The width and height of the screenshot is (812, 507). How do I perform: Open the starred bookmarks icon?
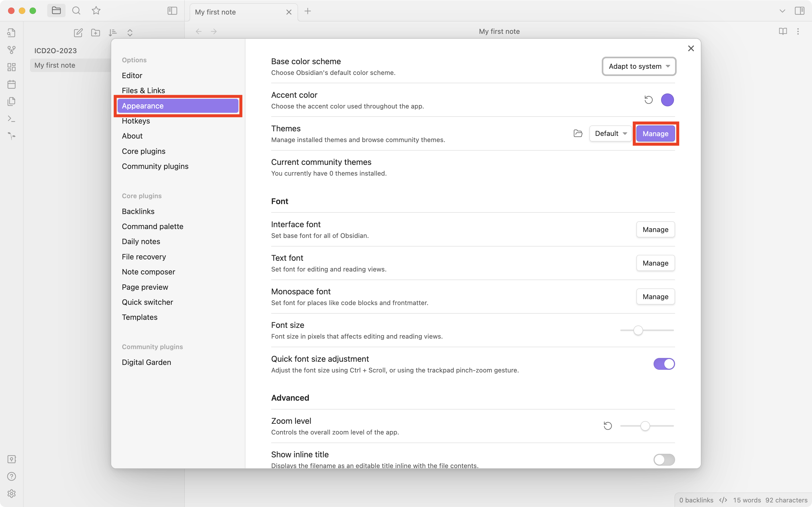(96, 11)
